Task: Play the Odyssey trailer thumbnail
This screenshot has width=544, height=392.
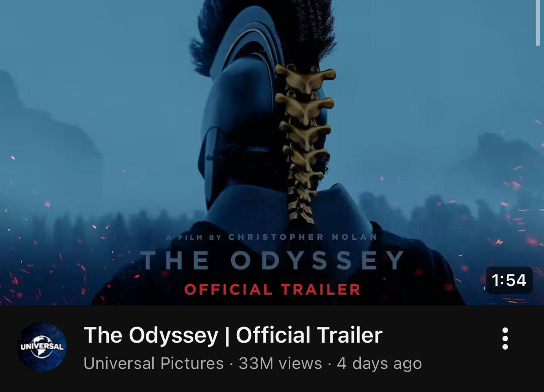Action: pos(272,153)
